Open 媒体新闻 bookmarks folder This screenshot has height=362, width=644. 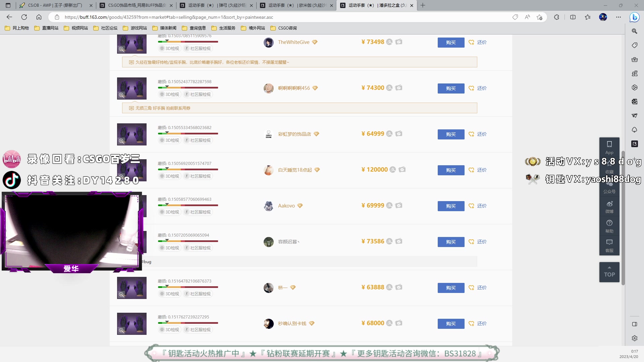point(164,28)
